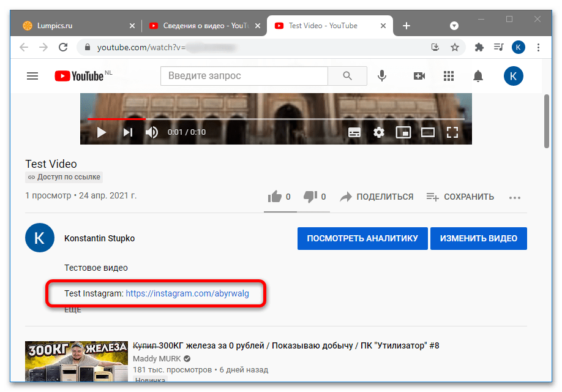The height and width of the screenshot is (392, 562).
Task: Go back with the browser back arrow
Action: [24, 47]
